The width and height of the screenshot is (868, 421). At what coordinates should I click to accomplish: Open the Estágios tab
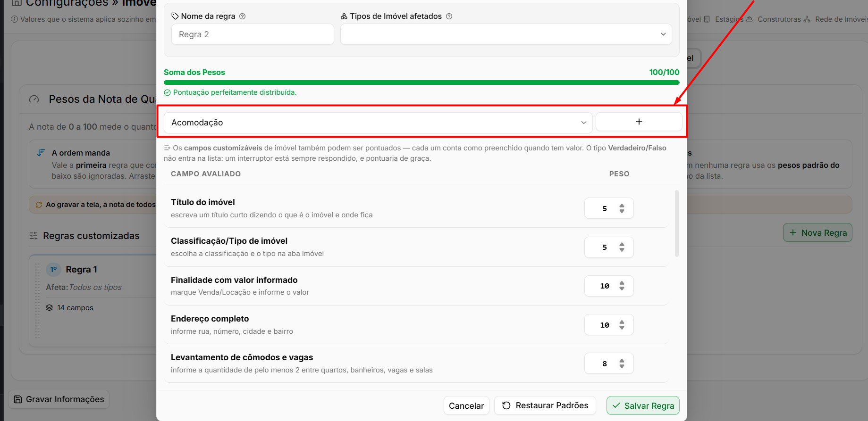[x=724, y=19]
